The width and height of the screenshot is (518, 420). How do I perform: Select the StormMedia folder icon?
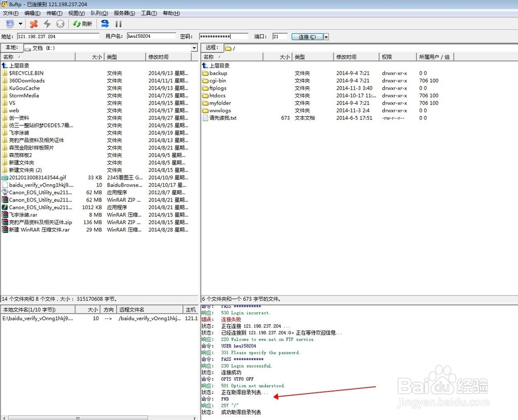(x=5, y=95)
